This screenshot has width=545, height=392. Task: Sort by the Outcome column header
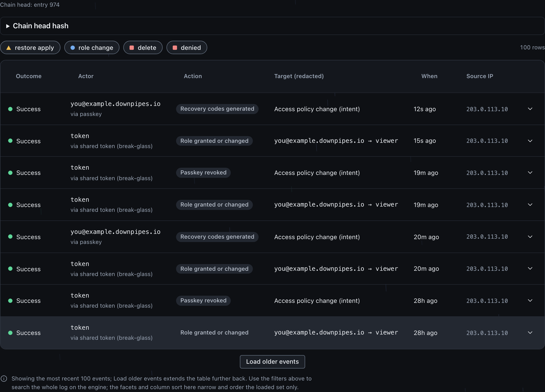[29, 76]
